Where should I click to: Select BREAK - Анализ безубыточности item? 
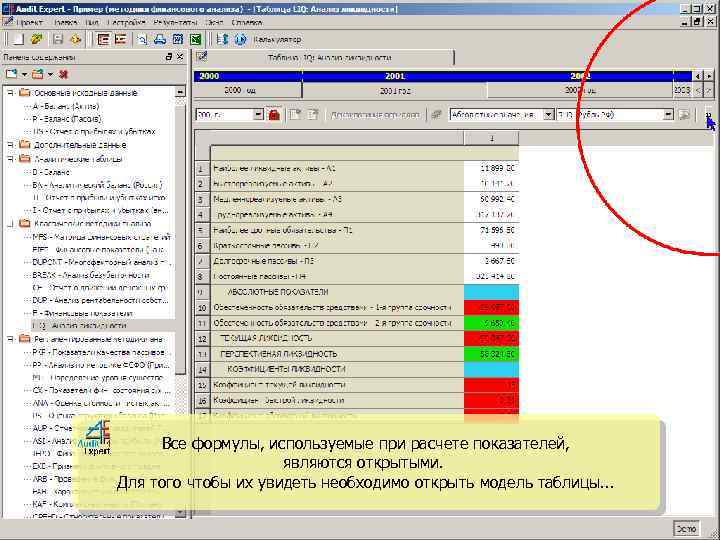tap(91, 276)
